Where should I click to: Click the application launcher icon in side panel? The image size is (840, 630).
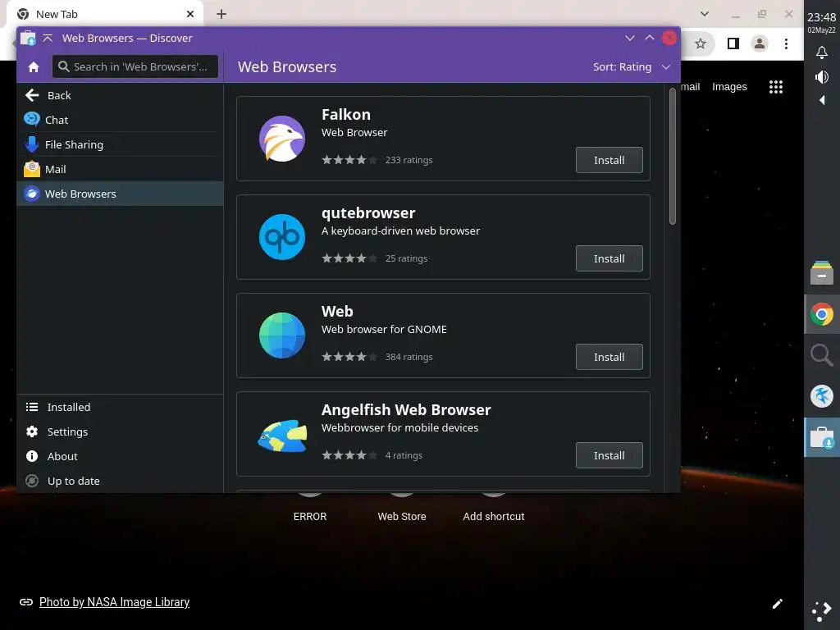click(x=822, y=610)
